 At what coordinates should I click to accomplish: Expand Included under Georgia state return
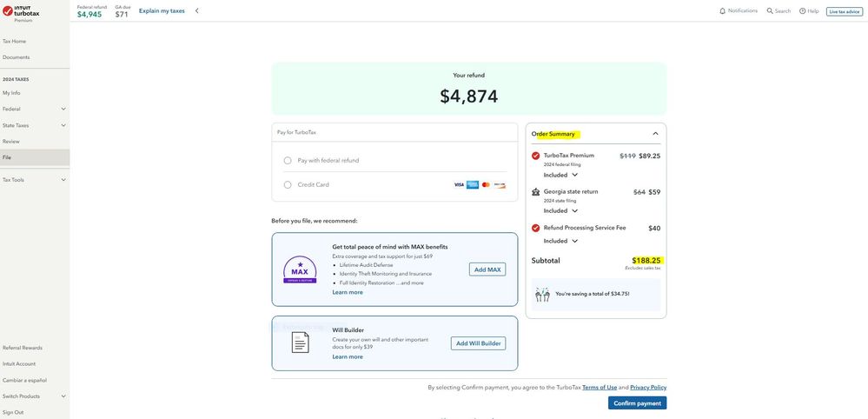[560, 211]
